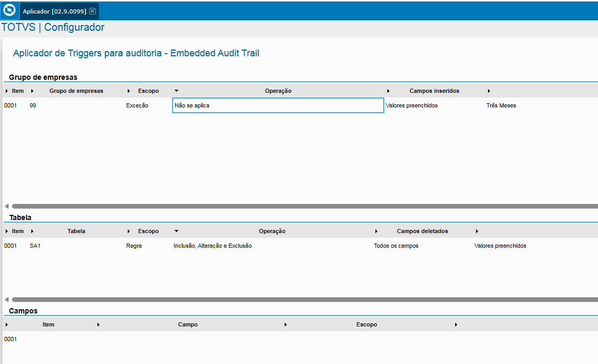This screenshot has height=364, width=598.
Task: Click the SA1 cell in the Tabela grid
Action: (33, 245)
